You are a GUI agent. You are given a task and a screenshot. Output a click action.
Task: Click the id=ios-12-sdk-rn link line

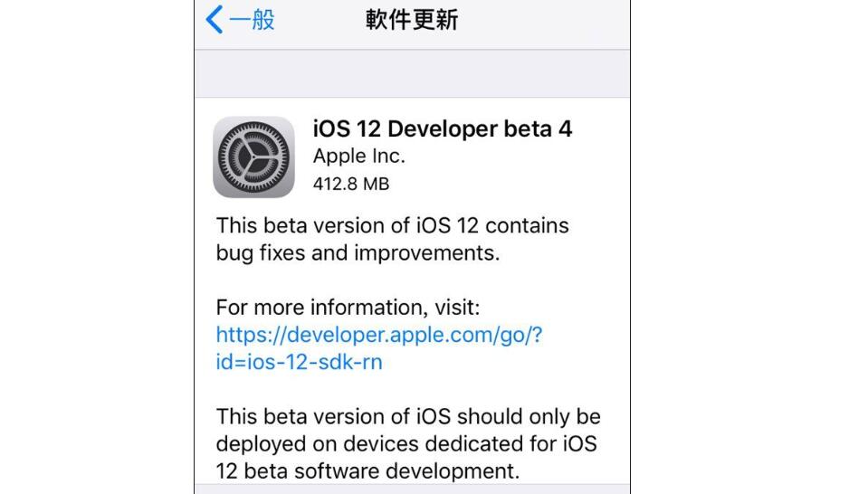point(299,362)
